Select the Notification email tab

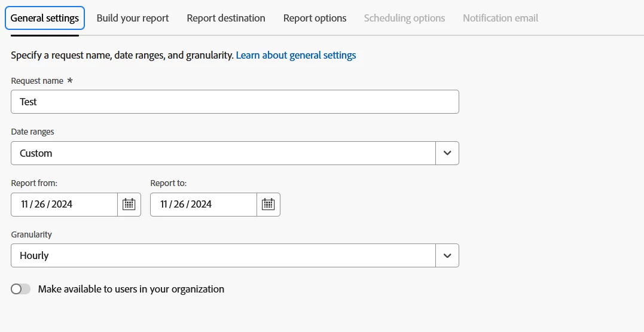coord(500,18)
